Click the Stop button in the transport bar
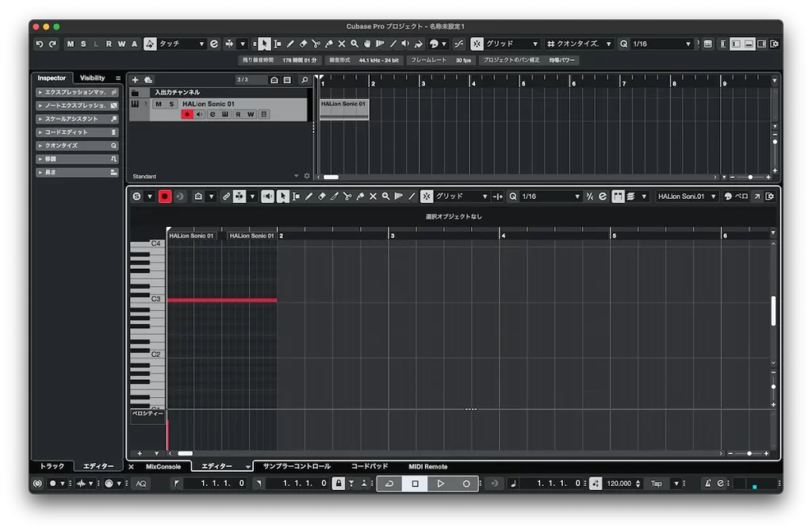This screenshot has width=812, height=532. click(415, 483)
